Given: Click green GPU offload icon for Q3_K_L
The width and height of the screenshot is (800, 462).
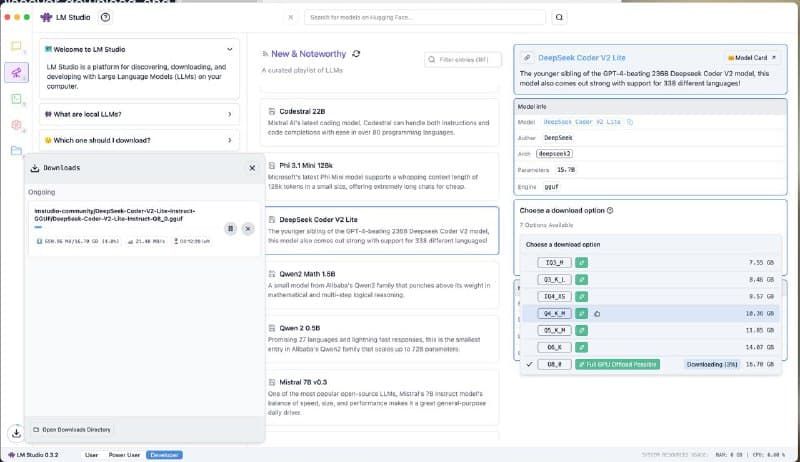Looking at the screenshot, I should [x=581, y=279].
